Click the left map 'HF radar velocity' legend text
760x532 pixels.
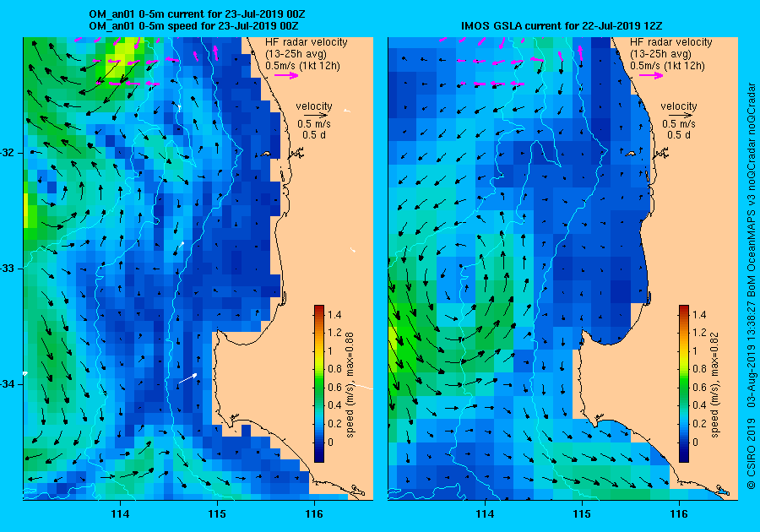pyautogui.click(x=307, y=42)
